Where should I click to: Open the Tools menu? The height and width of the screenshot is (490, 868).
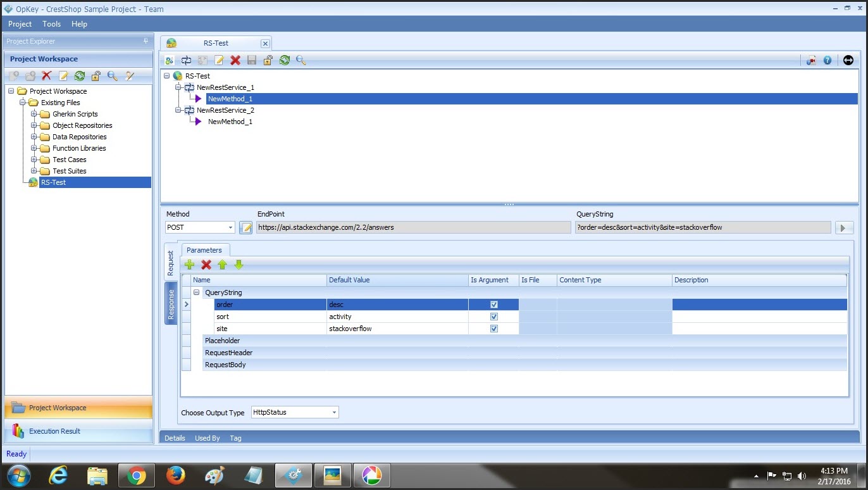click(52, 24)
